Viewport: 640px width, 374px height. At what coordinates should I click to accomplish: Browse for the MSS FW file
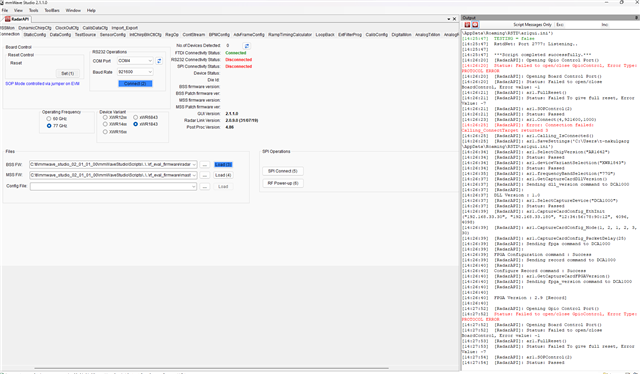tap(205, 175)
